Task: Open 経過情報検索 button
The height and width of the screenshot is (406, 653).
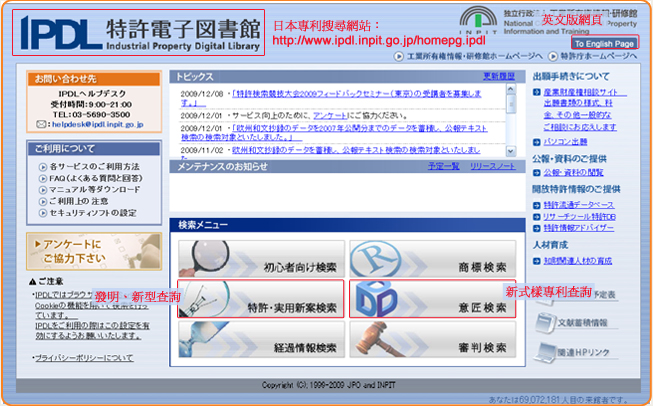Action: pyautogui.click(x=261, y=339)
